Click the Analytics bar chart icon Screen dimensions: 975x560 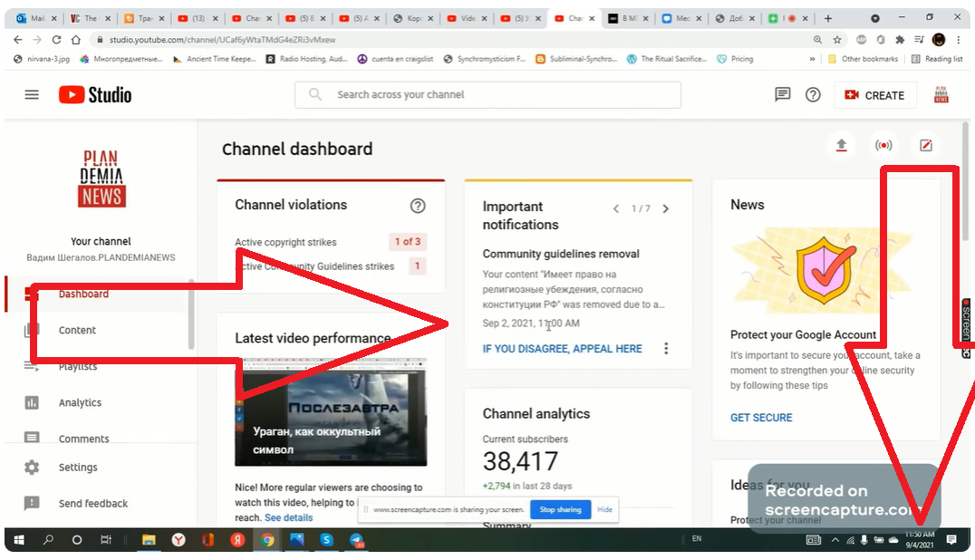point(32,402)
